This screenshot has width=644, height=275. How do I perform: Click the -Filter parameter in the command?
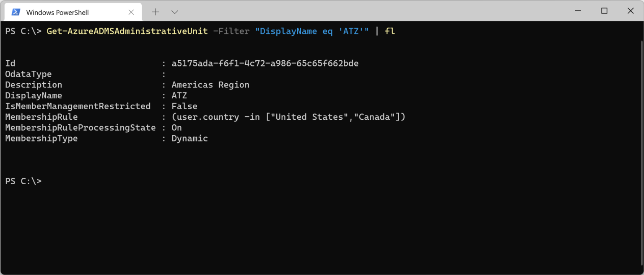click(231, 31)
